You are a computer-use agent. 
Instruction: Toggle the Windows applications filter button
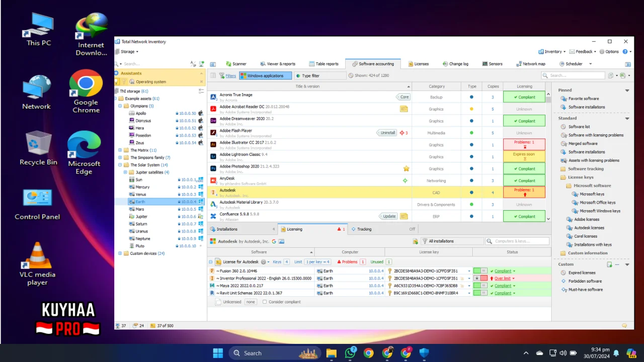pos(265,75)
